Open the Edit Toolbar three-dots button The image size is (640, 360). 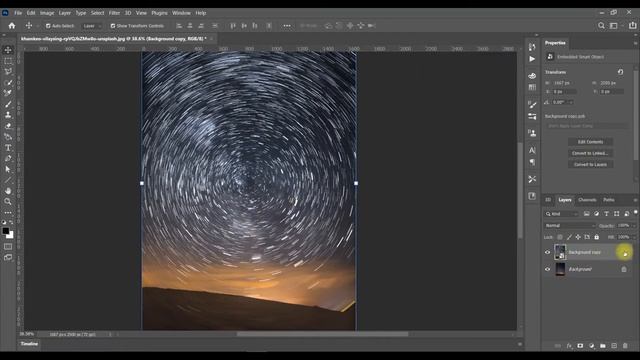8,213
